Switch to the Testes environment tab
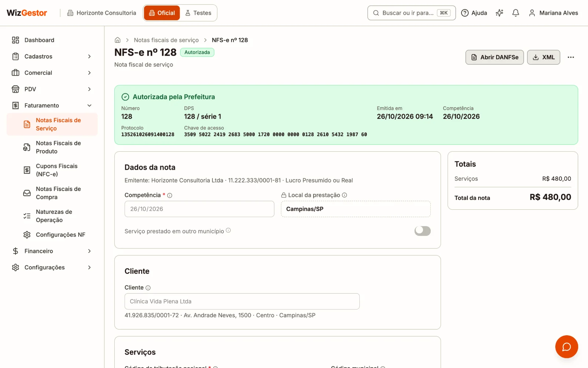The width and height of the screenshot is (588, 368). tap(198, 13)
